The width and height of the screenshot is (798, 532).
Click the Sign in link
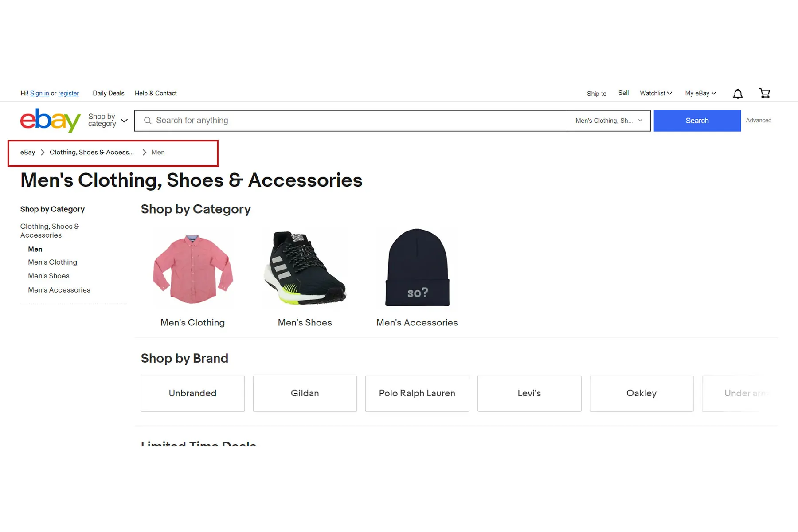39,93
